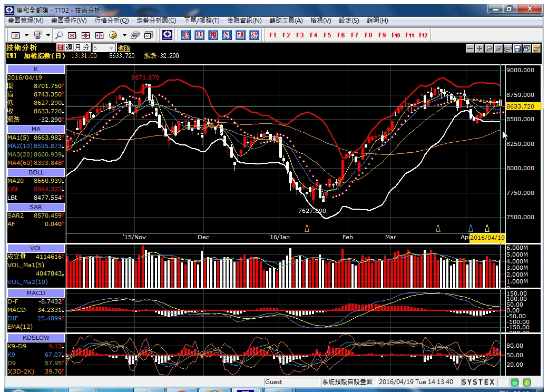Screen dimensions: 548x392
Task: Click the plus icon in chart toolbar
Action: click(479, 48)
